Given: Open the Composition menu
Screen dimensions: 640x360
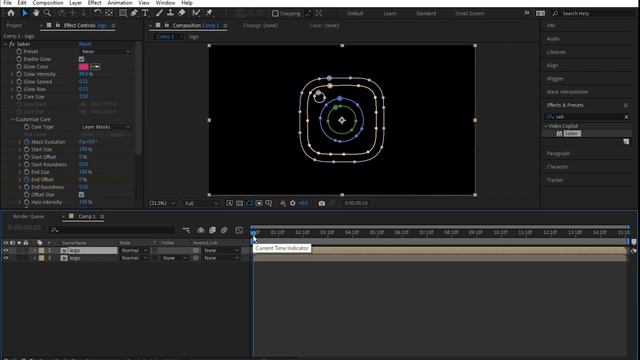Looking at the screenshot, I should click(48, 3).
